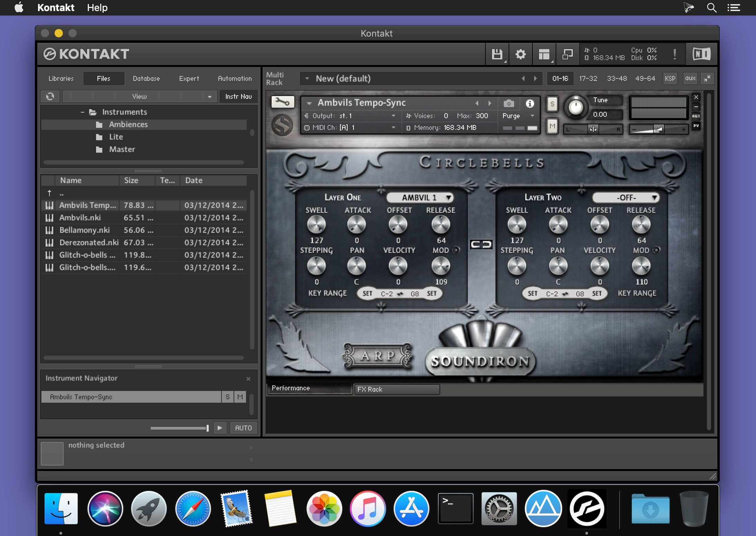Viewport: 756px width, 536px height.
Task: Open Spotlight search in menu bar
Action: (711, 8)
